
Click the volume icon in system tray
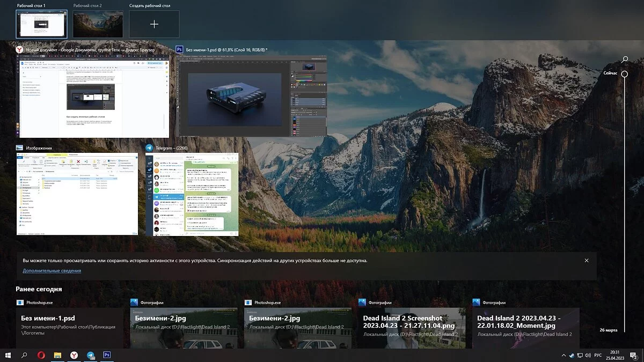588,355
